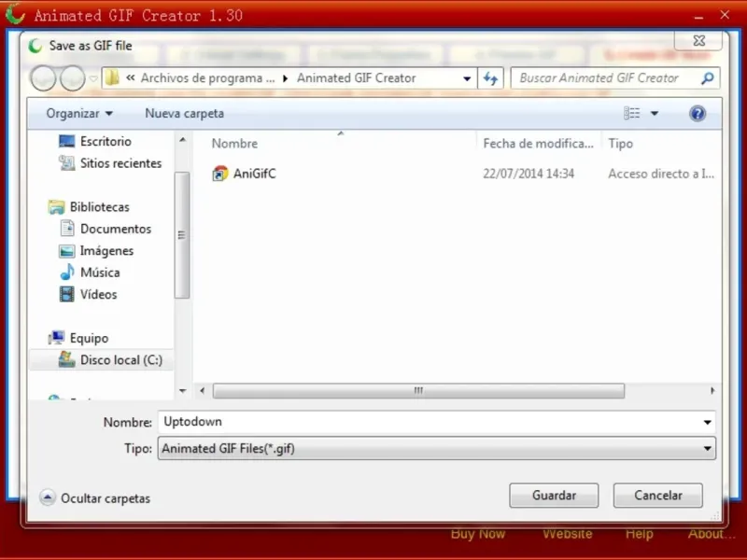Click the refresh folder arrows icon
This screenshot has width=747, height=560.
490,78
